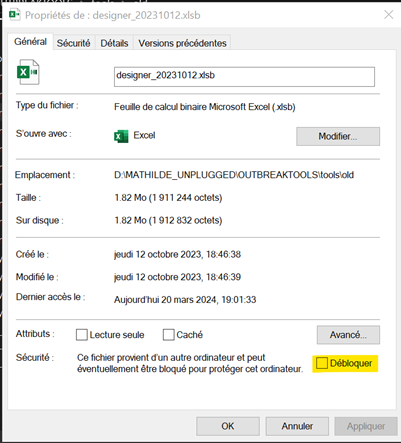Switch to the "Sécurité" tab
Screen dimensions: 401x443
click(73, 43)
